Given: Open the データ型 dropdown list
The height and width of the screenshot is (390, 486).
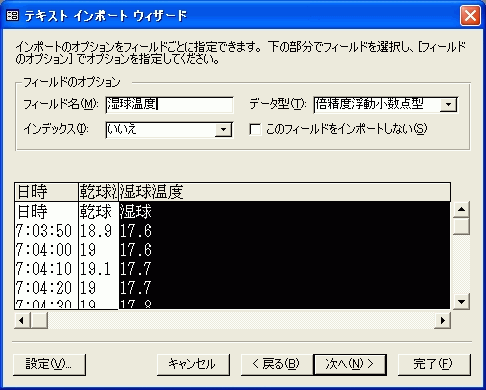Looking at the screenshot, I should [x=448, y=105].
